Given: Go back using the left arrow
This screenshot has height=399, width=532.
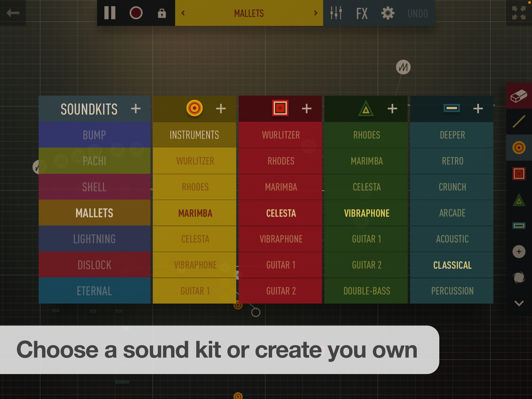Looking at the screenshot, I should (13, 13).
